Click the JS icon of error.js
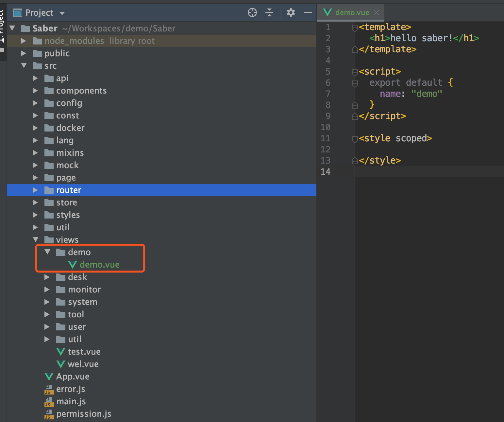 click(x=49, y=389)
